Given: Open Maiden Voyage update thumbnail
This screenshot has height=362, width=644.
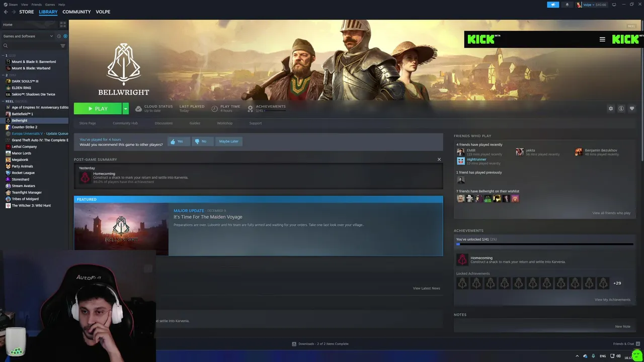Looking at the screenshot, I should [121, 230].
